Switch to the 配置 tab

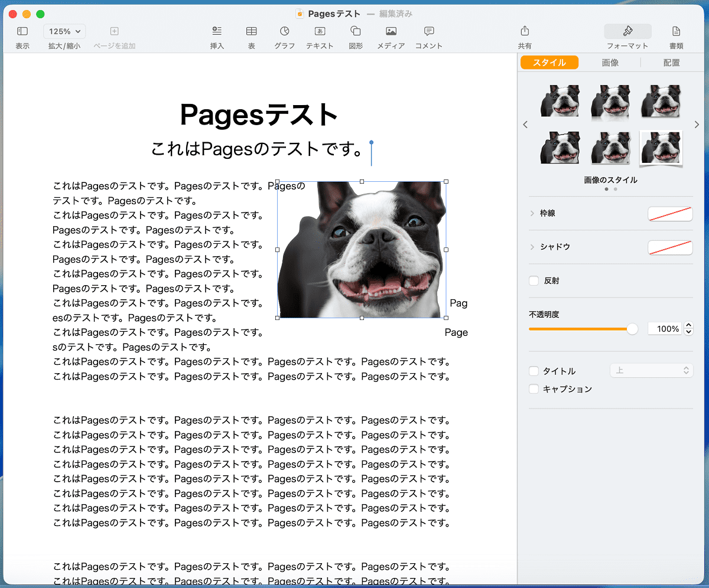click(x=672, y=63)
